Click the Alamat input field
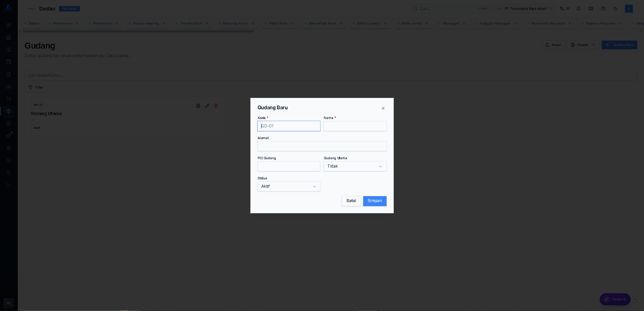The height and width of the screenshot is (311, 644). pos(322,146)
